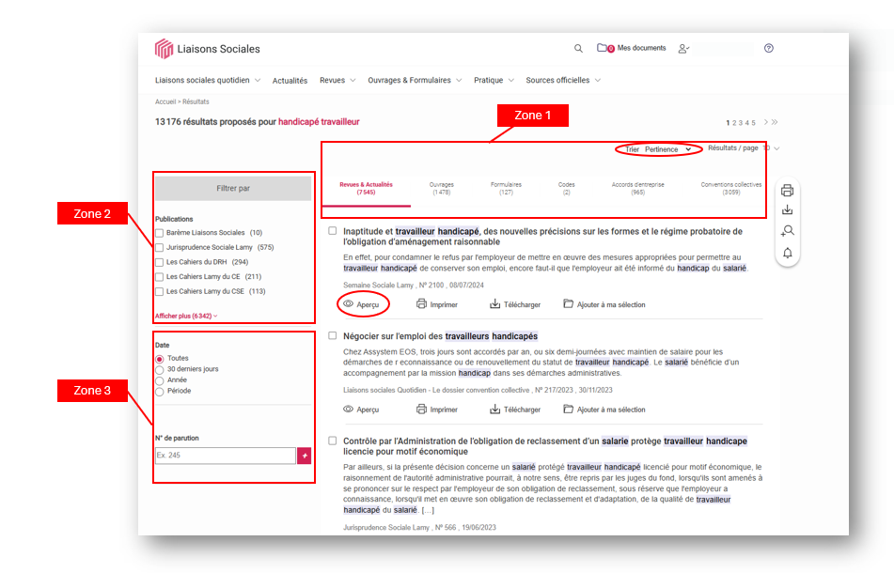Expand the Revues menu
The width and height of the screenshot is (894, 588).
tap(337, 81)
